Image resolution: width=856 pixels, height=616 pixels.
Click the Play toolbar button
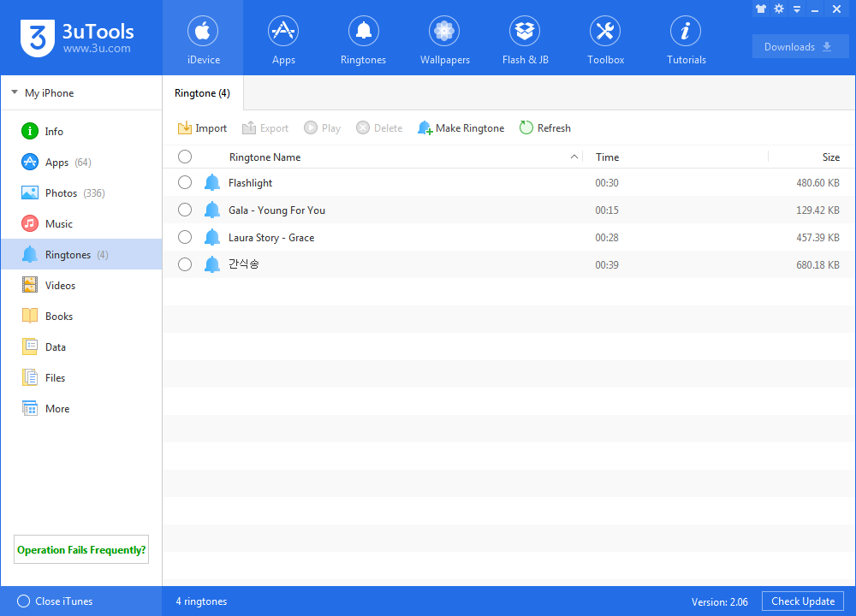[323, 128]
